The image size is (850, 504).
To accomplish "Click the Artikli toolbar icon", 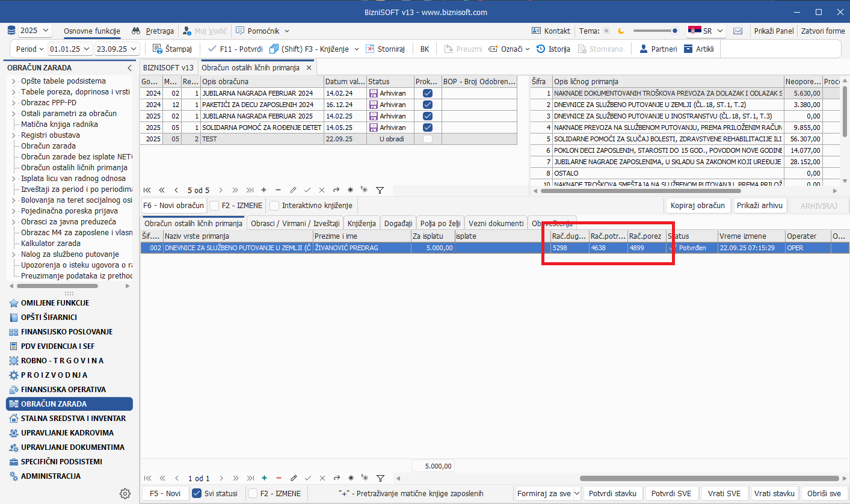I will (x=688, y=49).
